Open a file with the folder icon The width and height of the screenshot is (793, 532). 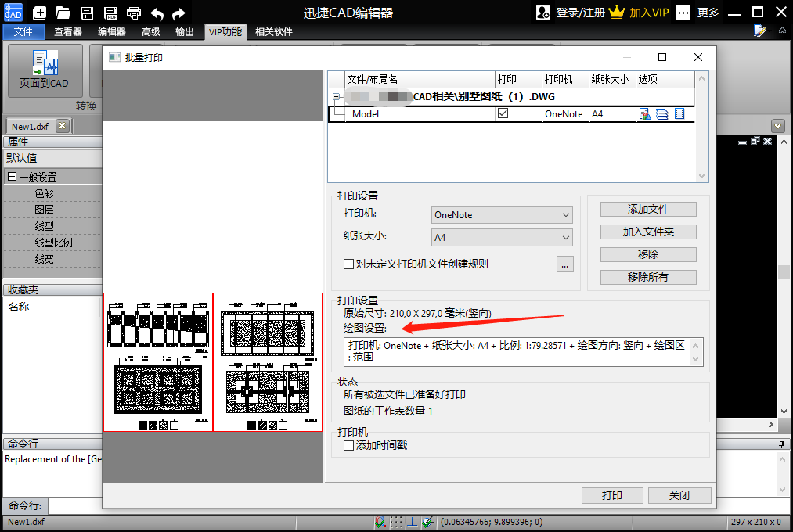[63, 13]
